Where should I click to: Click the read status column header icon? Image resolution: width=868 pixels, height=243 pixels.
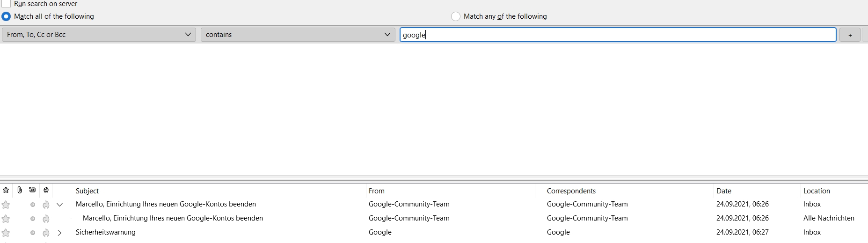pyautogui.click(x=32, y=190)
